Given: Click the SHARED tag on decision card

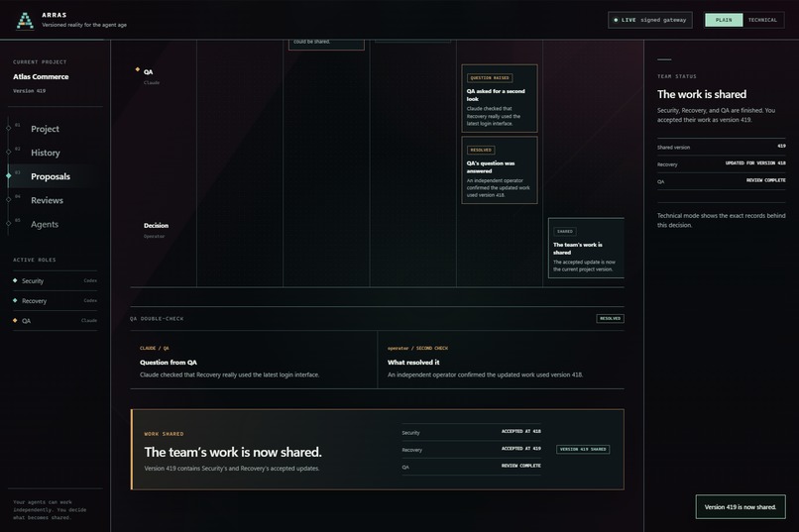Looking at the screenshot, I should [x=565, y=232].
